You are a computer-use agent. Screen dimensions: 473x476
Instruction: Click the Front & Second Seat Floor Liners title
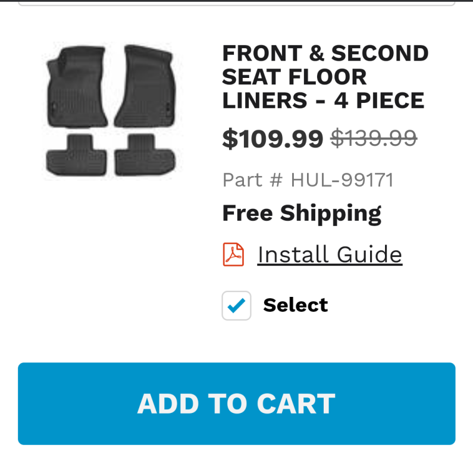coord(325,77)
